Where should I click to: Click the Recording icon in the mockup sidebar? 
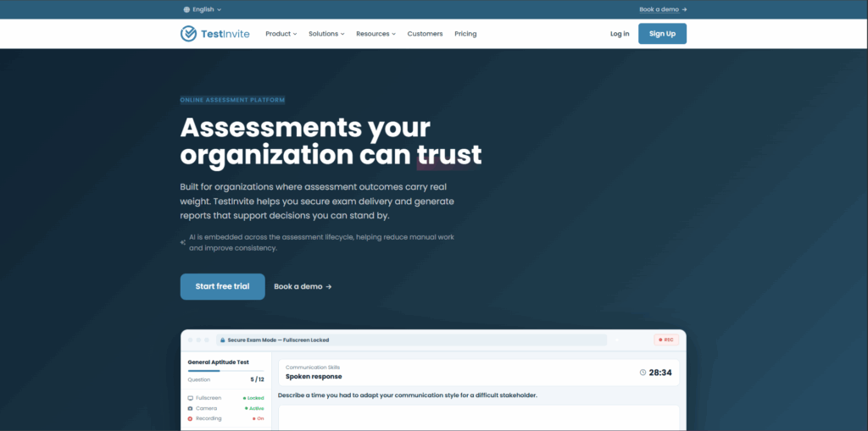click(191, 418)
